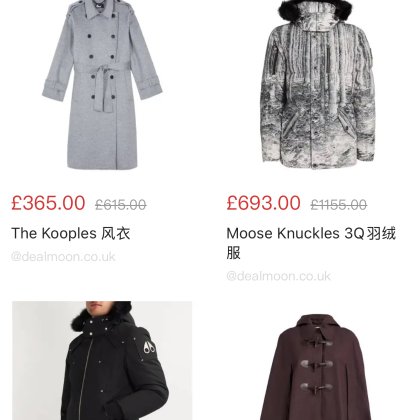Open The Kooples 风衣 product title
420x420 pixels.
(71, 233)
